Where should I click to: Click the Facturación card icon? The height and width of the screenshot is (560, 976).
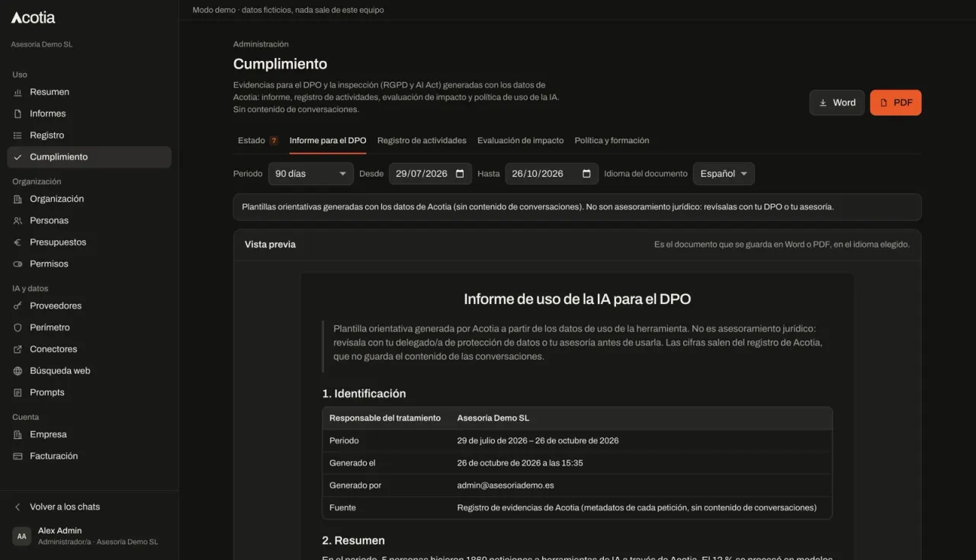[18, 456]
